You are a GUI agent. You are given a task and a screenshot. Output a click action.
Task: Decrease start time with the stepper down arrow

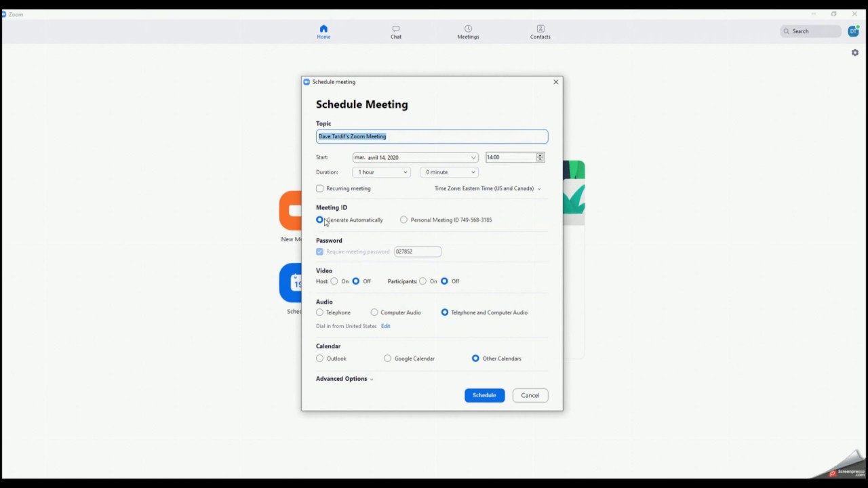click(x=540, y=160)
